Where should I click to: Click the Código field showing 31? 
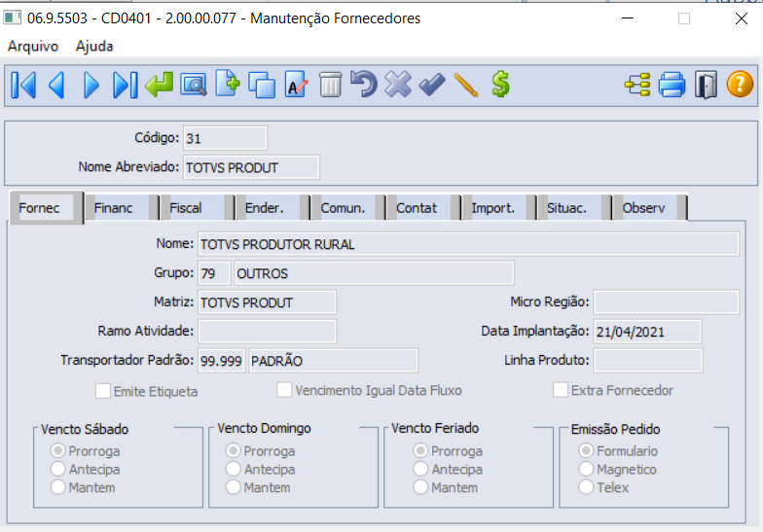click(225, 138)
